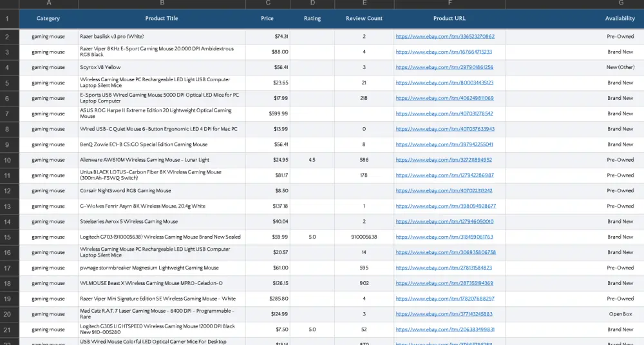Select the 5.0 rating for Logitech G305

click(x=312, y=330)
